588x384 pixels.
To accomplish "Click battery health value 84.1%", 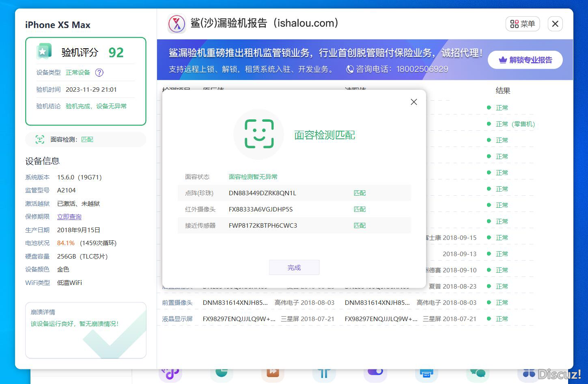I will click(x=66, y=243).
